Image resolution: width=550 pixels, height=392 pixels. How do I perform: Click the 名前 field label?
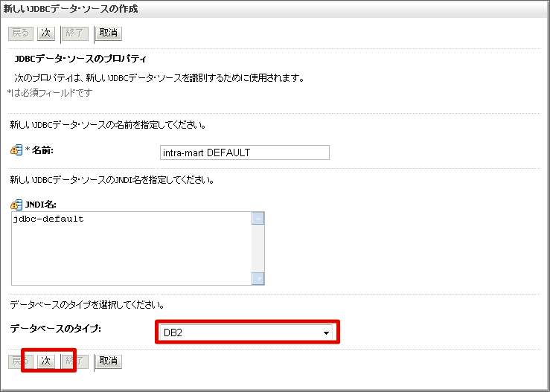click(42, 150)
